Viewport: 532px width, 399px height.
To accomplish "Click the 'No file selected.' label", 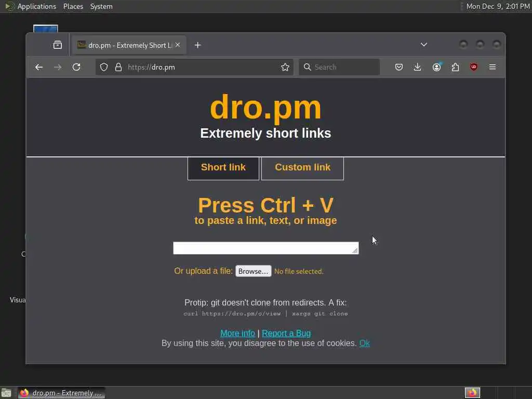I will tap(299, 271).
